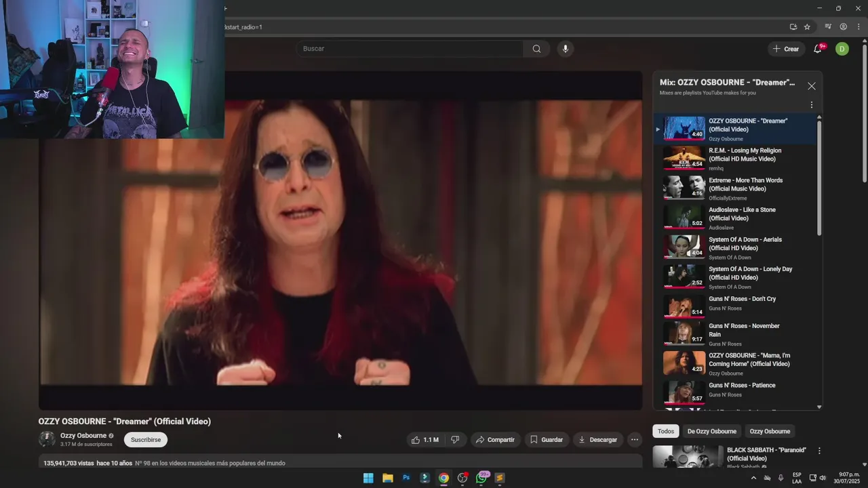The height and width of the screenshot is (488, 868).
Task: Open Chrome three-dot menu
Action: (859, 27)
